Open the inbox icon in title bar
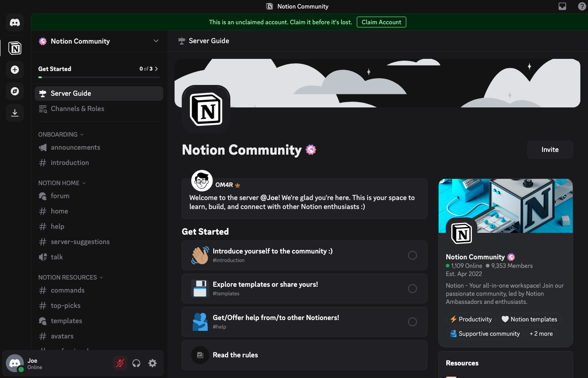The image size is (588, 378). (562, 6)
